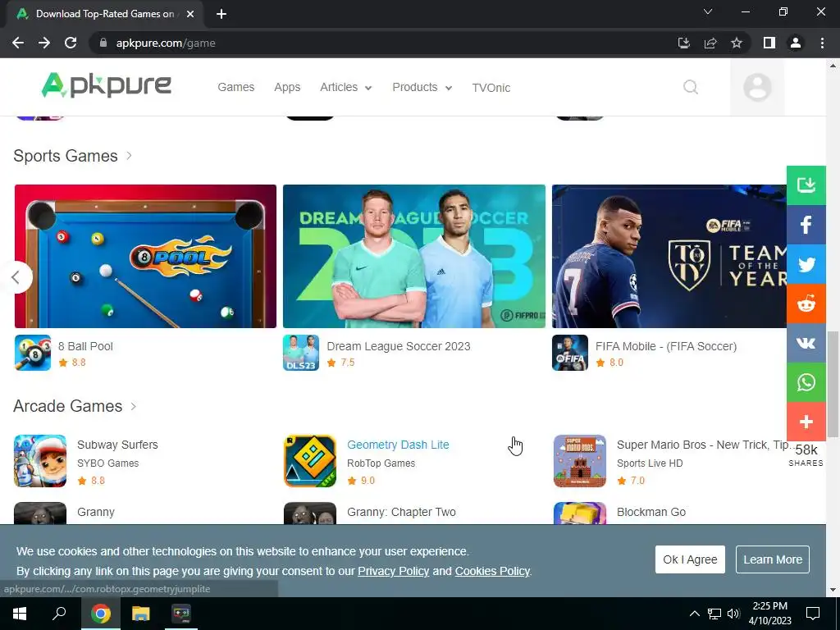Click the install app icon in address bar
Image resolution: width=840 pixels, height=630 pixels.
point(684,43)
